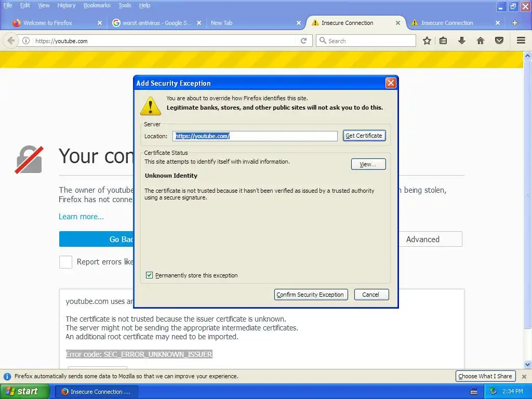Open the Edit menu
532x399 pixels.
pyautogui.click(x=25, y=5)
